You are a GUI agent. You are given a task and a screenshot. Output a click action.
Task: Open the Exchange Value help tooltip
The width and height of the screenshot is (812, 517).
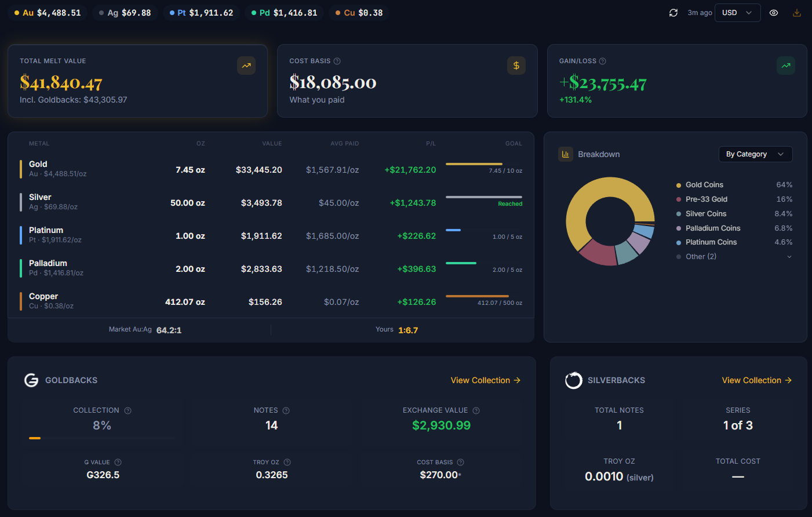click(475, 410)
